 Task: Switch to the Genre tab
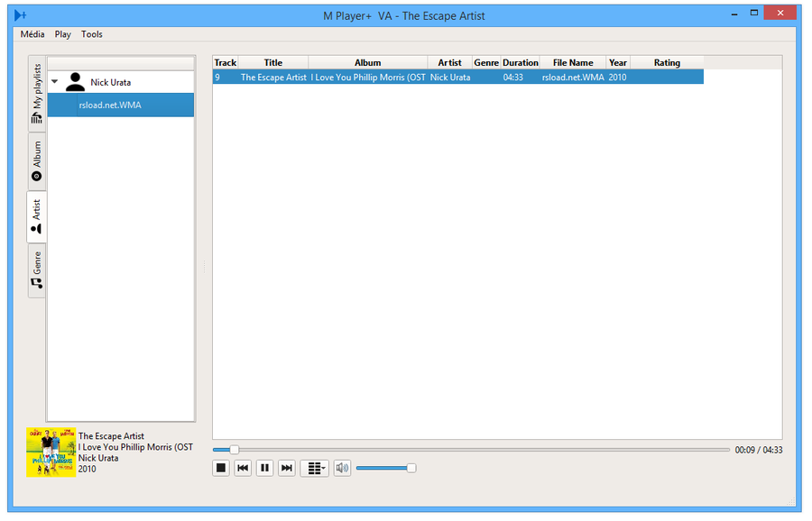tap(37, 270)
